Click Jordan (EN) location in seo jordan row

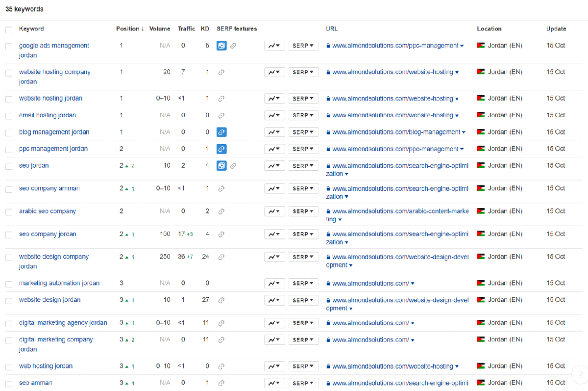tap(505, 165)
